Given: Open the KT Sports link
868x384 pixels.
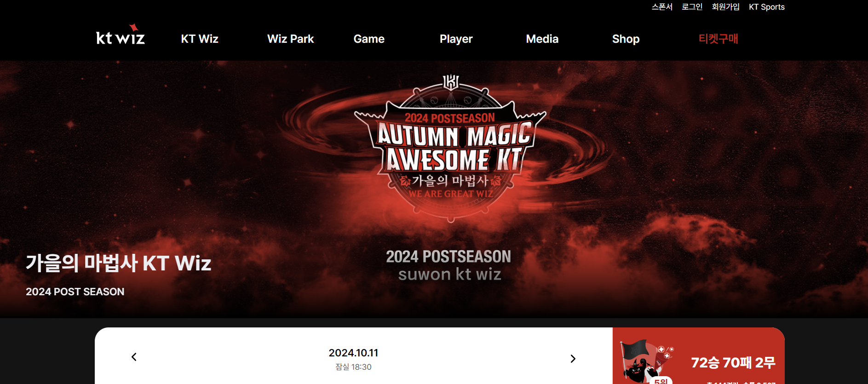Looking at the screenshot, I should [766, 7].
